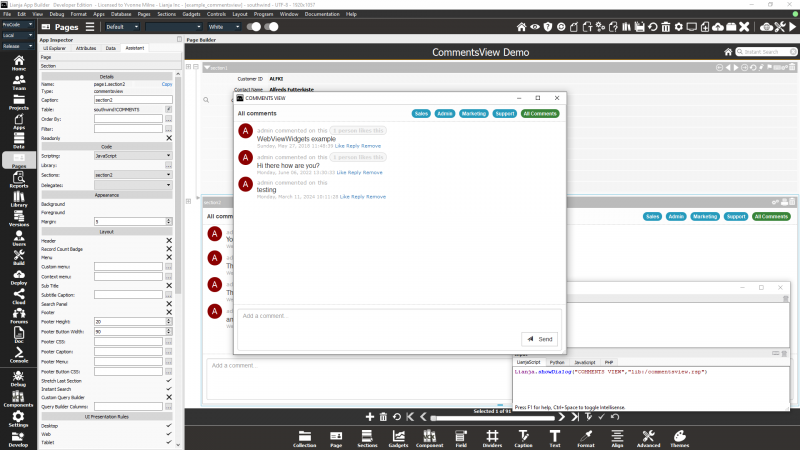Open the Delegates dropdown
Screen dimensions: 800x450
point(133,185)
